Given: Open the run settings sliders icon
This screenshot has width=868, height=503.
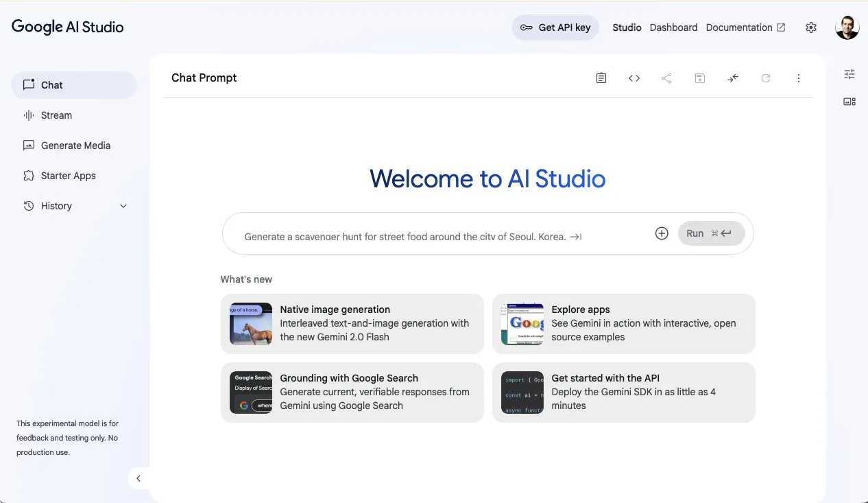Looking at the screenshot, I should (x=849, y=74).
